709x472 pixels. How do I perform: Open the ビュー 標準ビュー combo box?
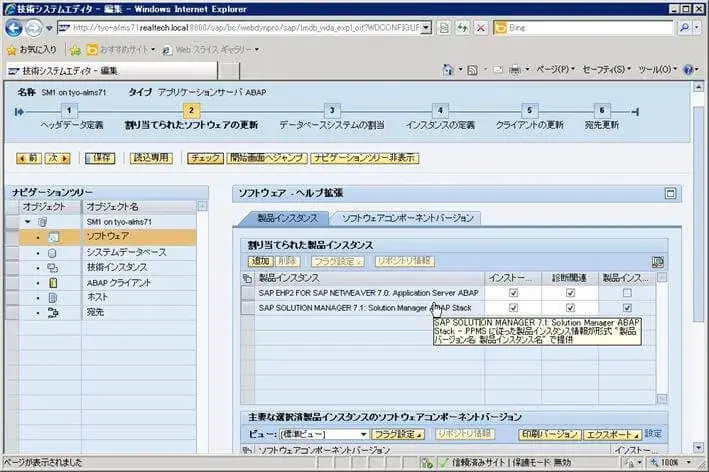[x=324, y=434]
